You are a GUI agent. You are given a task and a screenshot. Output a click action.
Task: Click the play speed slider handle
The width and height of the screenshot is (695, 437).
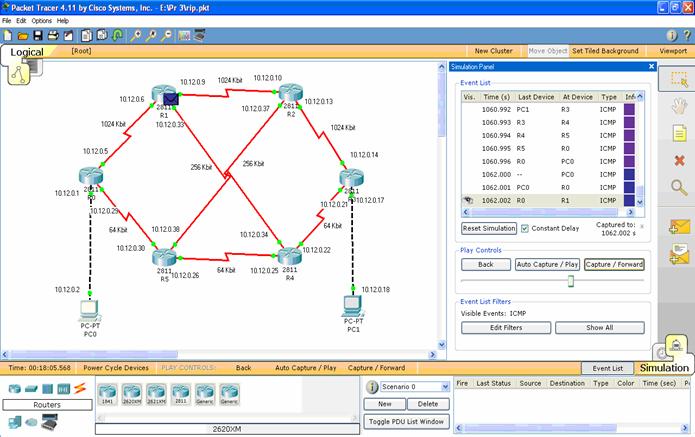click(x=571, y=281)
